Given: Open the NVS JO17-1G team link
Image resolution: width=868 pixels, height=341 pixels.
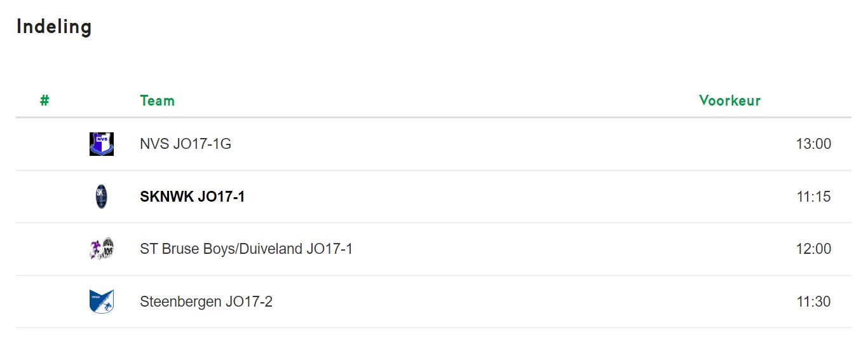Looking at the screenshot, I should pos(186,144).
